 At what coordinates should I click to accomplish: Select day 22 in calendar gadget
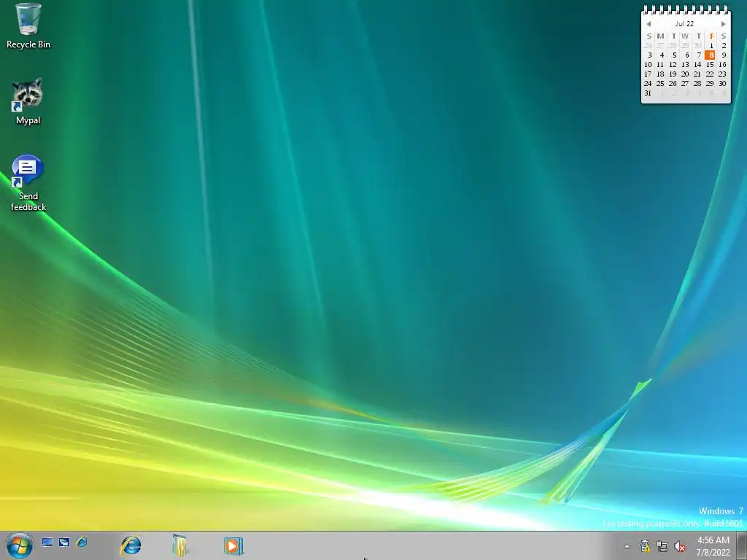[710, 74]
